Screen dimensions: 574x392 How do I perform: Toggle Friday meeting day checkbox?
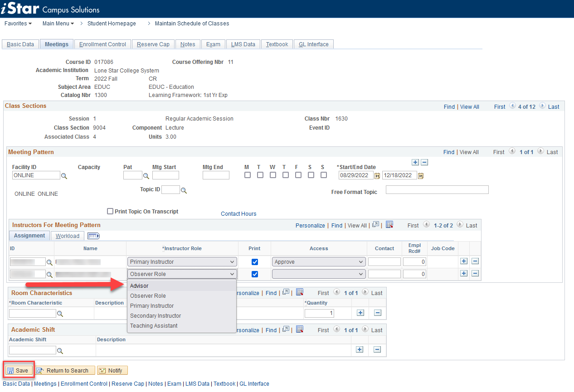[298, 175]
